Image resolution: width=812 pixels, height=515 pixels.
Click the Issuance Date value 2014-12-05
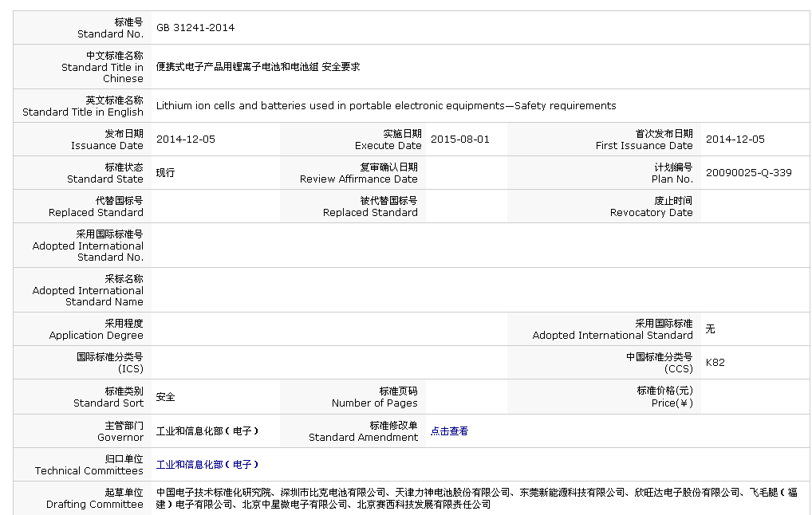coord(185,140)
